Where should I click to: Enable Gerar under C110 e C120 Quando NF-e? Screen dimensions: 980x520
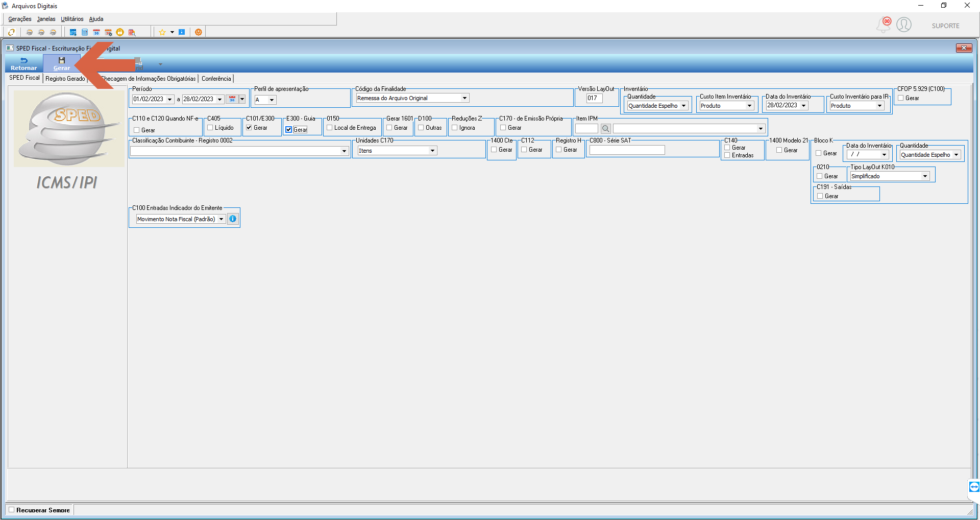coord(137,130)
